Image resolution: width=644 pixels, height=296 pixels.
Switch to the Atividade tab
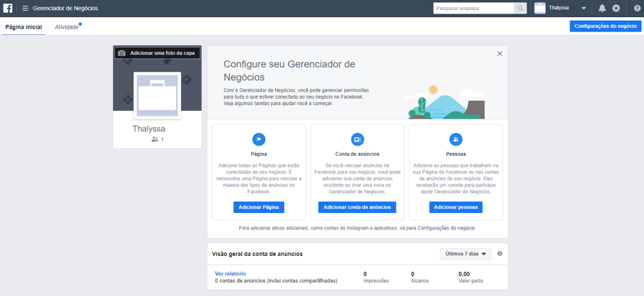point(67,27)
